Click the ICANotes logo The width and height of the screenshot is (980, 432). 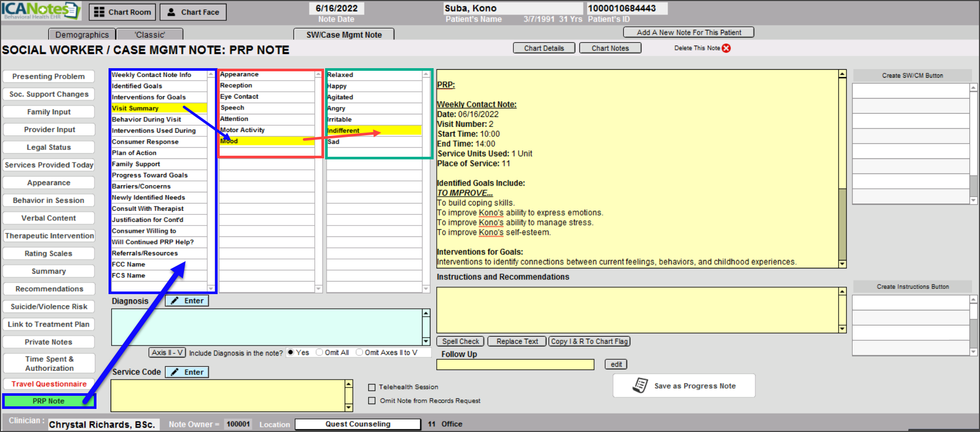pyautogui.click(x=41, y=10)
